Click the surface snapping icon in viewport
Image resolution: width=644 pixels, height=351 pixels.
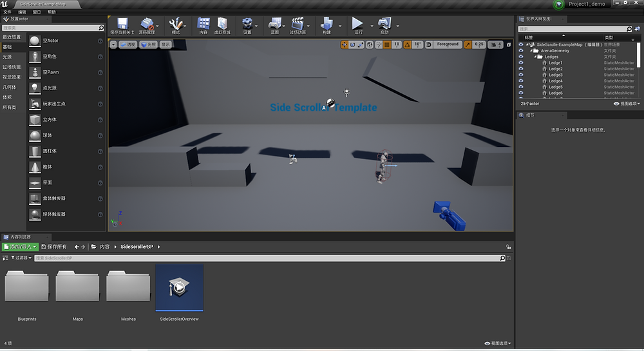click(x=379, y=44)
